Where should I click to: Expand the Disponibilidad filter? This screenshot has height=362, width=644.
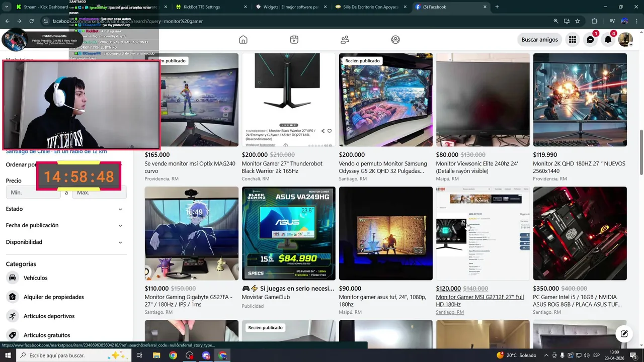click(x=64, y=242)
